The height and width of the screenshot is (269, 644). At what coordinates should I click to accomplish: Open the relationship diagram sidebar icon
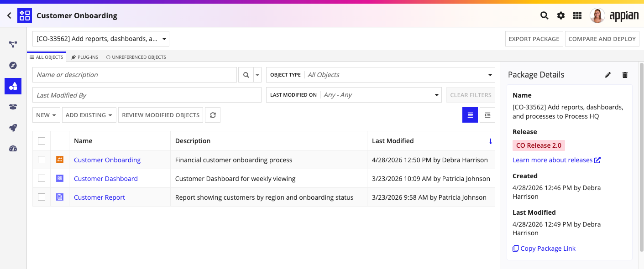click(x=13, y=44)
